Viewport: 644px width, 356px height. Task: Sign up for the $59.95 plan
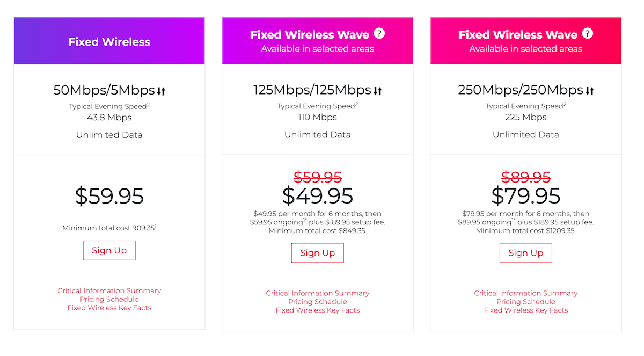109,251
